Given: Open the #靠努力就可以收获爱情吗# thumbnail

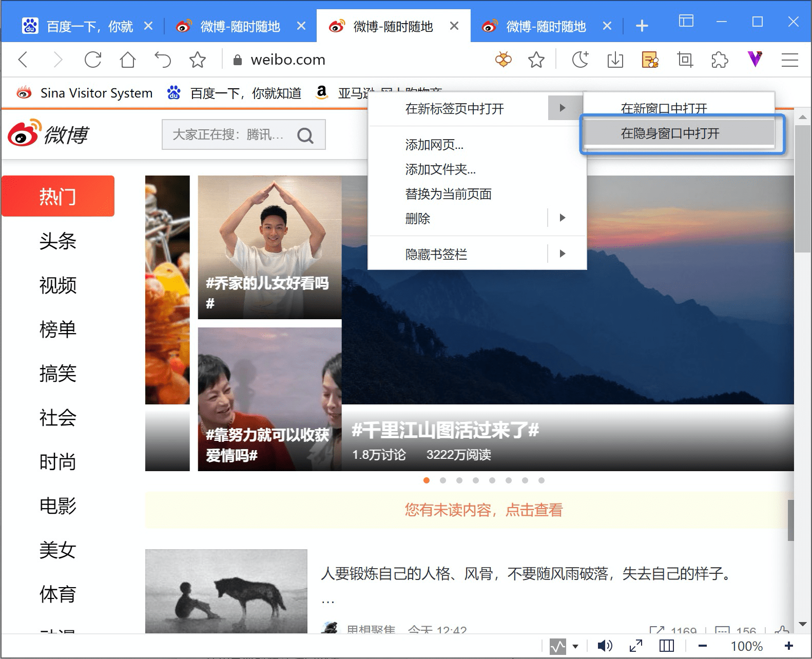Looking at the screenshot, I should coord(269,399).
